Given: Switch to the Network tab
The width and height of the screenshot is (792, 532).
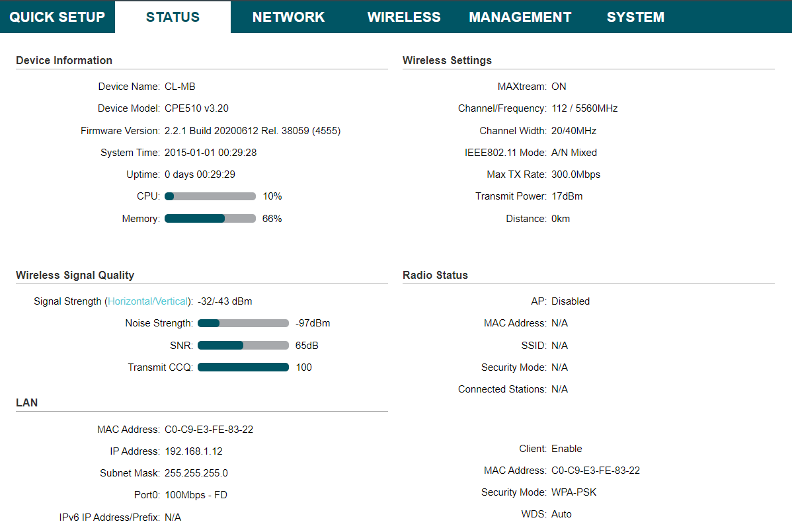Looking at the screenshot, I should (x=288, y=17).
